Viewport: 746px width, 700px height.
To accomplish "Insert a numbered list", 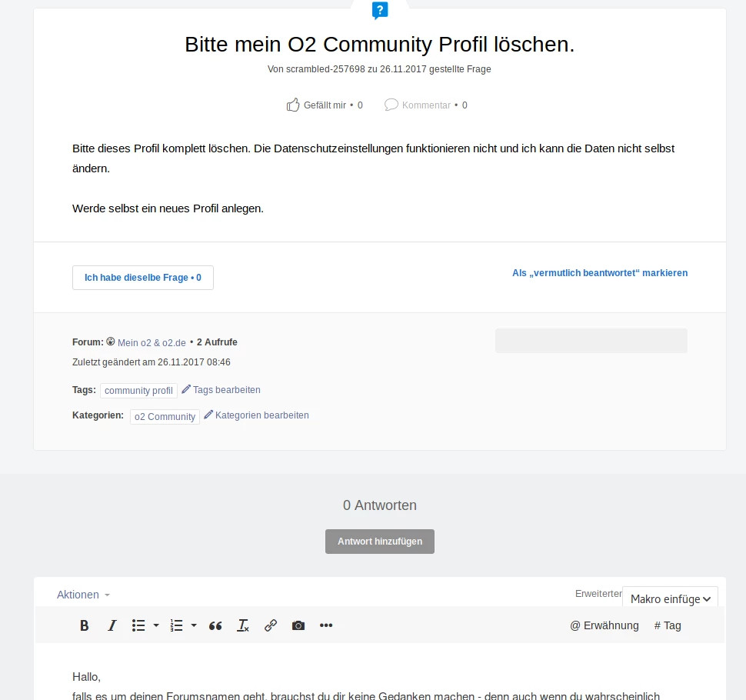I will (x=177, y=625).
